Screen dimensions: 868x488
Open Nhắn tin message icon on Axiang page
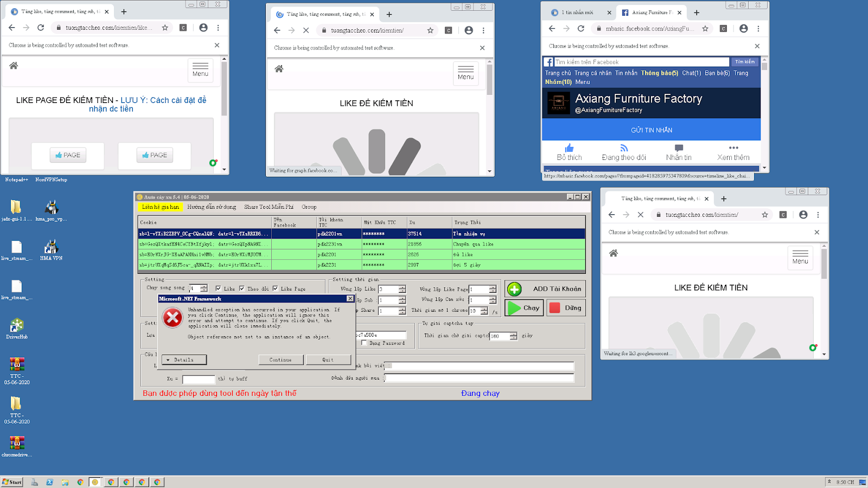coord(679,148)
